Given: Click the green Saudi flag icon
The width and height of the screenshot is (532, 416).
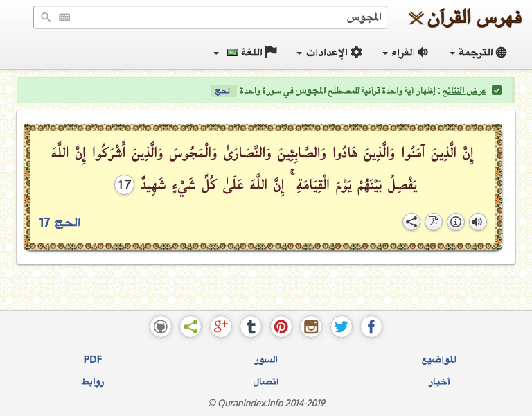Looking at the screenshot, I should [233, 52].
